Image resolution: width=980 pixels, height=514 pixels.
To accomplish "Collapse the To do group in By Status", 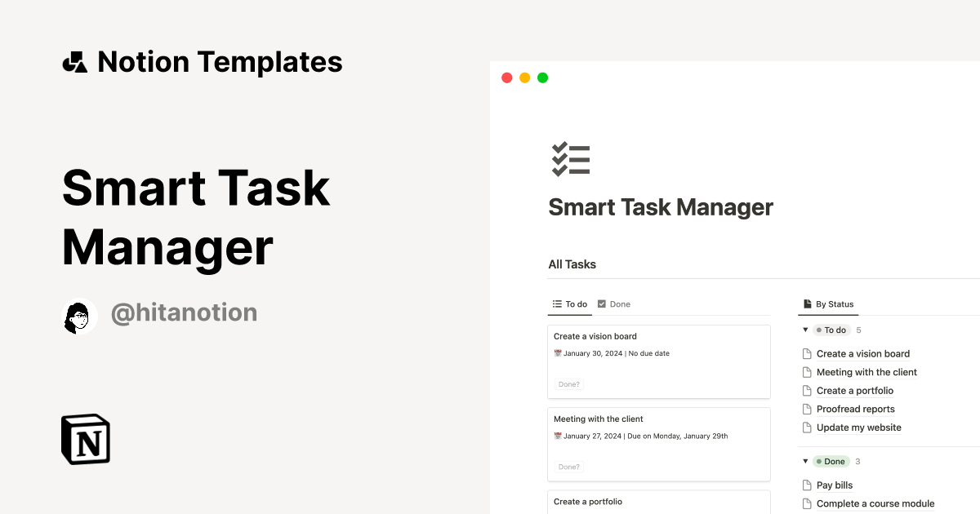I will click(805, 330).
